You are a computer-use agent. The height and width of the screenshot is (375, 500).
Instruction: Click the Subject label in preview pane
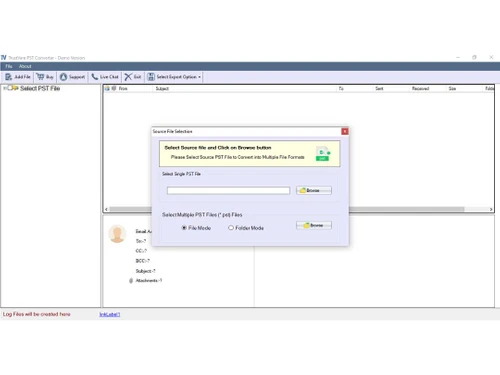[x=145, y=271]
